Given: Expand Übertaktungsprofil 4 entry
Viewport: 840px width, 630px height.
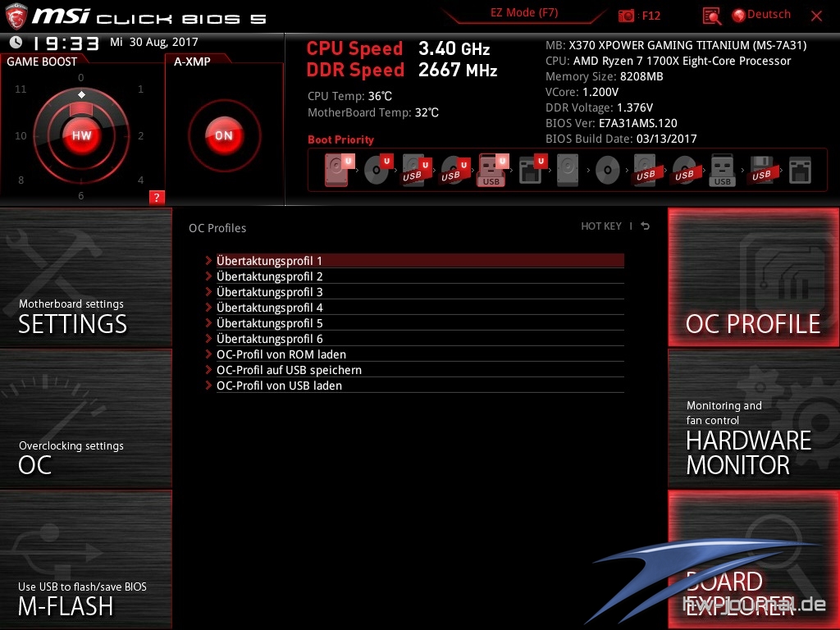Looking at the screenshot, I should tap(269, 308).
